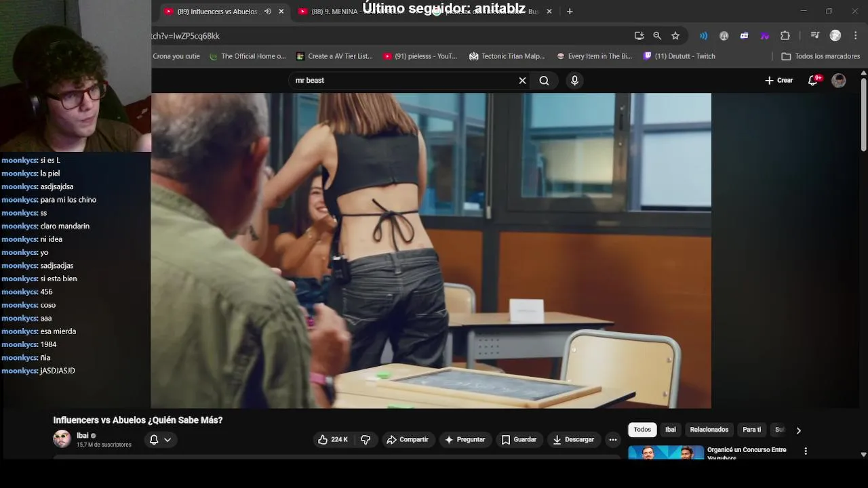Show more filter chips with the arrow
868x488 pixels.
[x=798, y=430]
